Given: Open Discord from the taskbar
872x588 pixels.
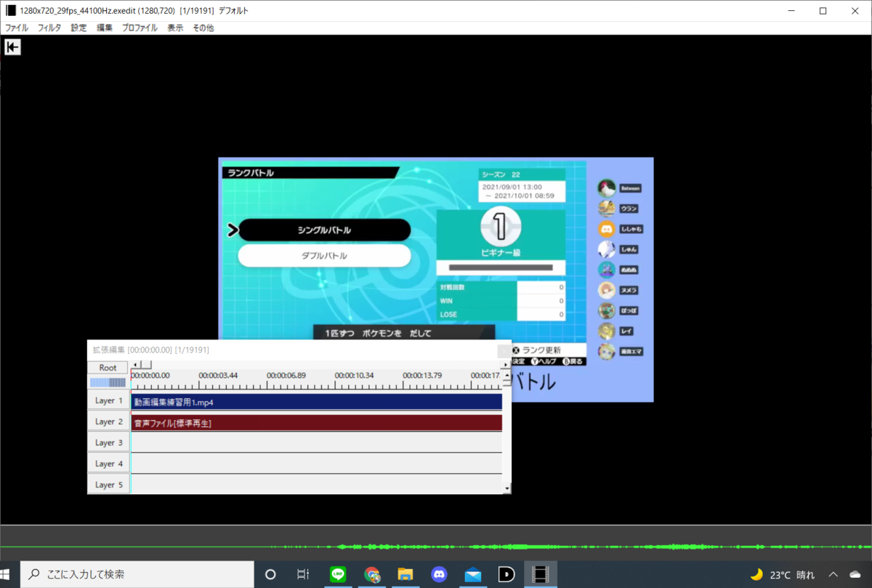Looking at the screenshot, I should tap(439, 574).
